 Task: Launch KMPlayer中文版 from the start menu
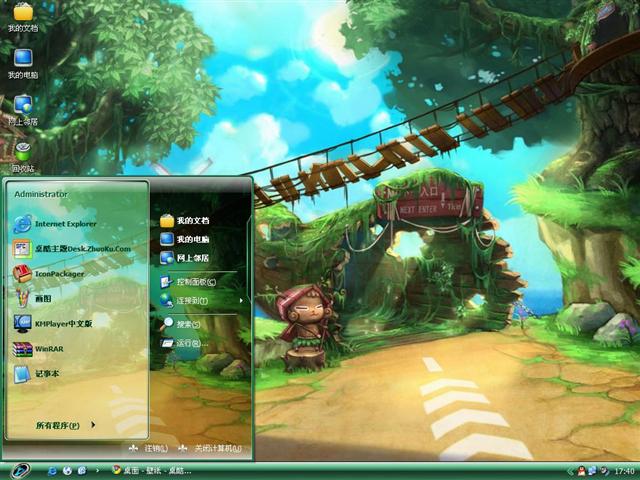53,324
